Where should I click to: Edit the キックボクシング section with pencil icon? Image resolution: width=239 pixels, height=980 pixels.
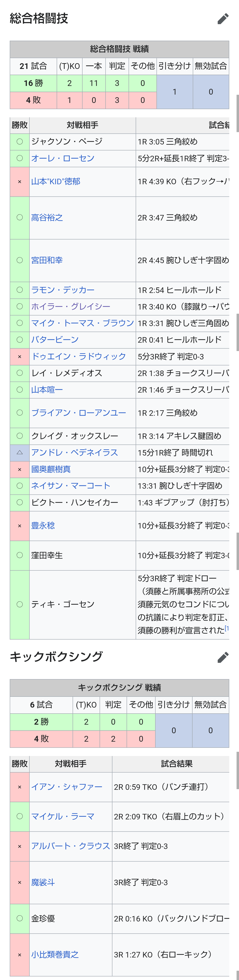click(x=223, y=657)
